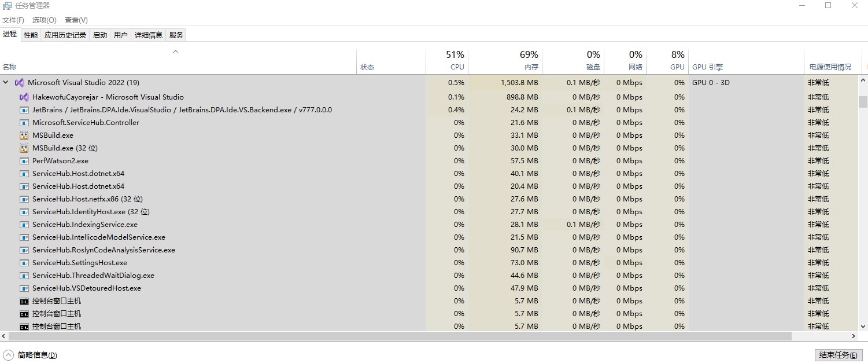The height and width of the screenshot is (363, 868).
Task: Toggle sort direction arrow above 名称 column
Action: 176,52
